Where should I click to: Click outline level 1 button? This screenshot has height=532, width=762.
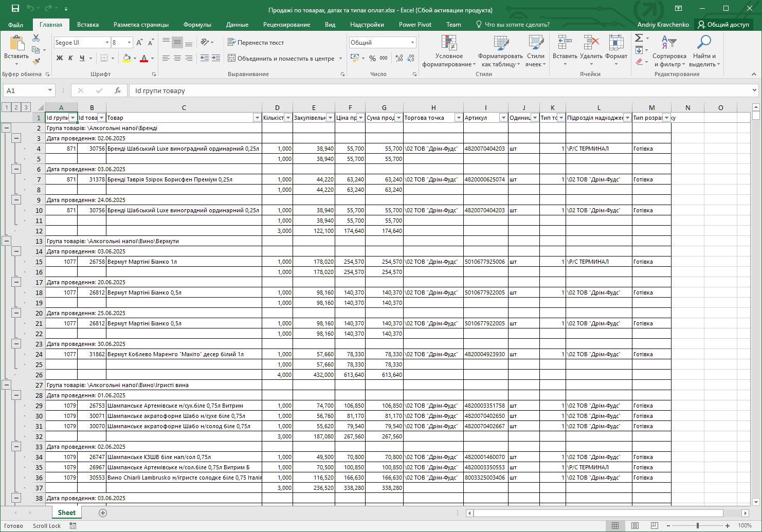[x=7, y=107]
